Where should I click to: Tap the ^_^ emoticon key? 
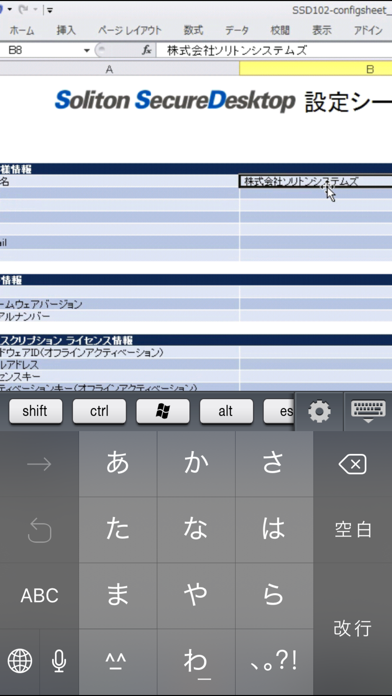tap(118, 662)
